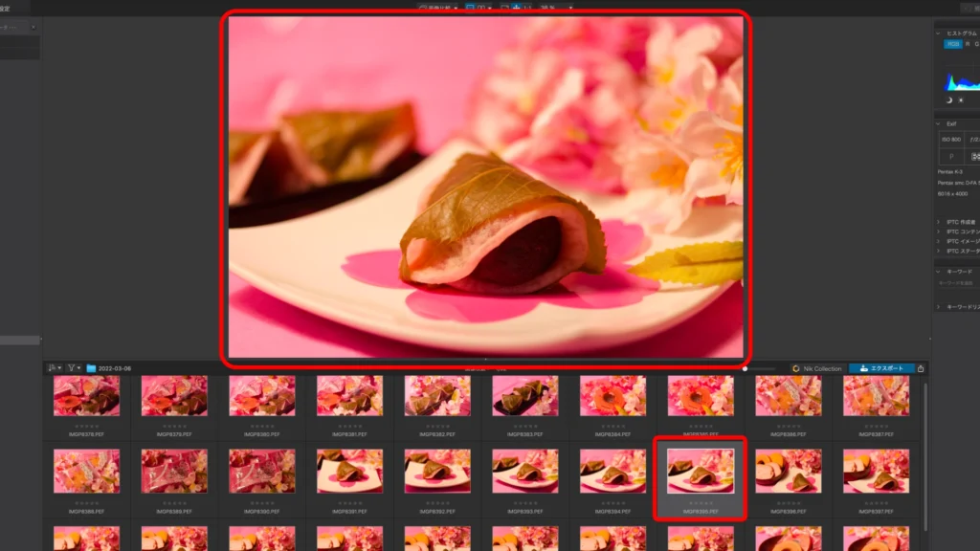Adjust the thumbnail size slider
Viewport: 980px width, 551px height.
[x=745, y=368]
